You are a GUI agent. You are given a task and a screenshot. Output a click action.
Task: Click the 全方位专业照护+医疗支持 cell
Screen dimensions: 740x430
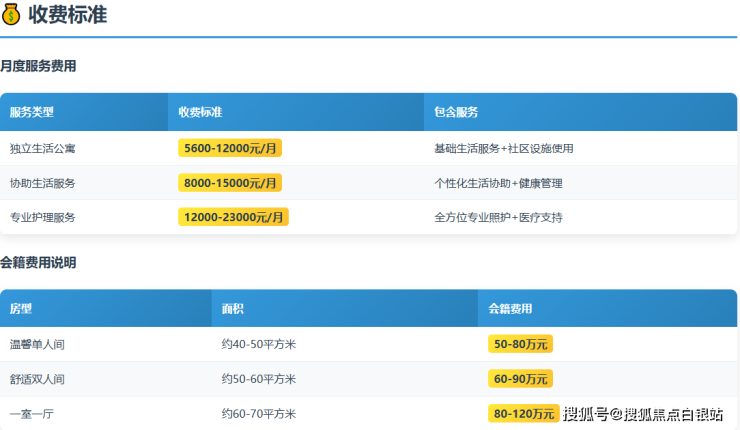coord(498,217)
